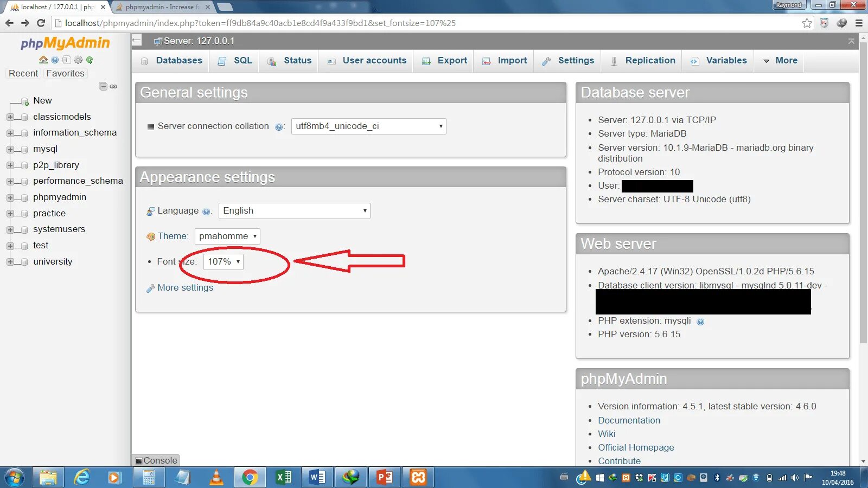The width and height of the screenshot is (868, 488).
Task: Open the User accounts tab
Action: coord(366,61)
